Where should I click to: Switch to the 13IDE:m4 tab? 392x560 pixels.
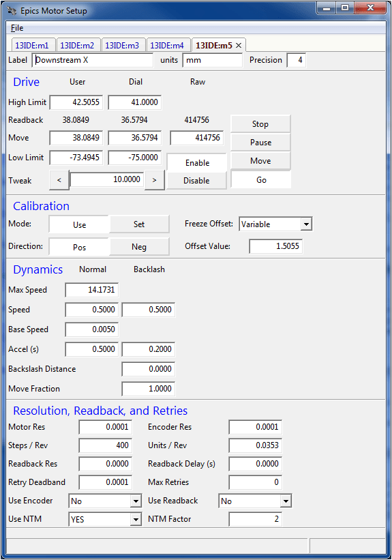click(167, 45)
